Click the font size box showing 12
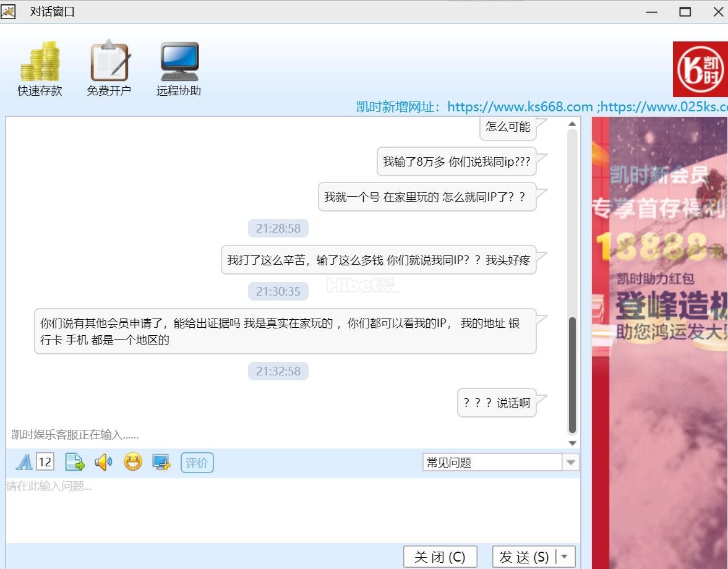The height and width of the screenshot is (569, 728). (x=45, y=462)
